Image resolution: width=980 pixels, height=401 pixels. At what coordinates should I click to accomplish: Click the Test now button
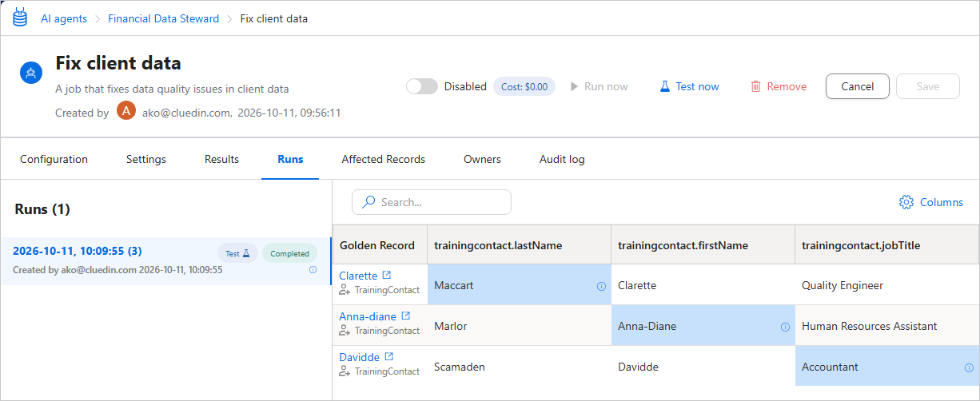[689, 86]
